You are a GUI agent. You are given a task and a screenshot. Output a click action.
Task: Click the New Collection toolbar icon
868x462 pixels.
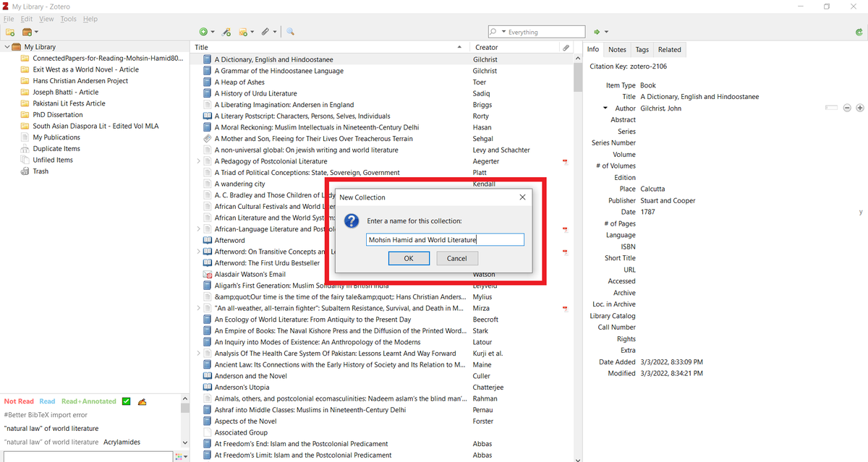[10, 32]
